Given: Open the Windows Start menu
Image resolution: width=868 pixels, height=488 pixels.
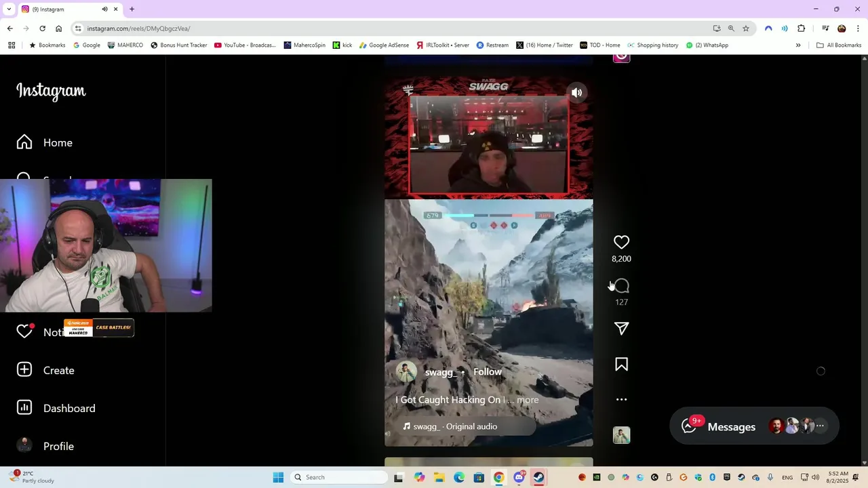Looking at the screenshot, I should 278,477.
